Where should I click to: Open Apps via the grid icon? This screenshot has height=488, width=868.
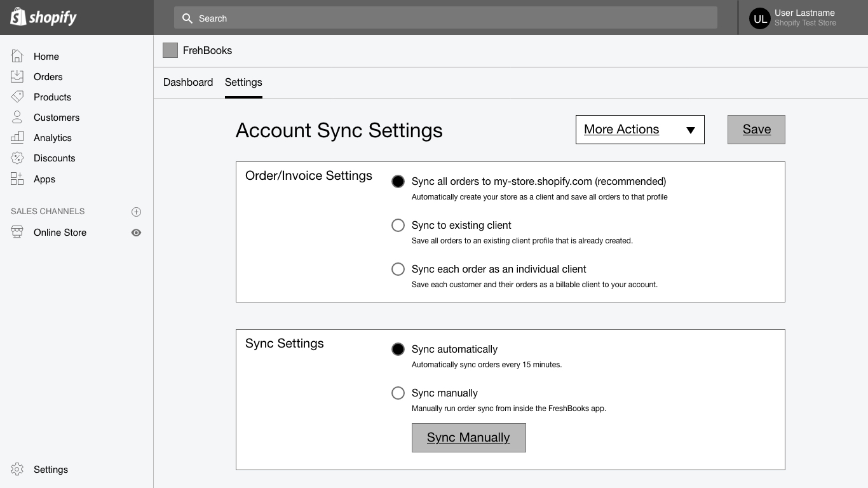[17, 179]
